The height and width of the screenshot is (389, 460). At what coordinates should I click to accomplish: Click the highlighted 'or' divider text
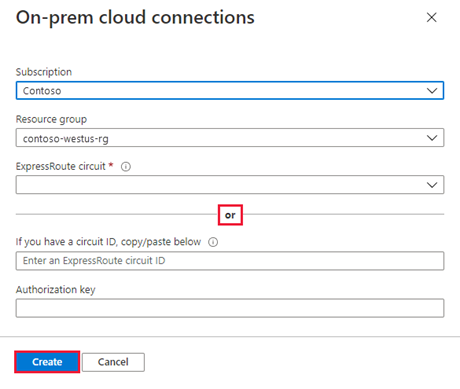click(230, 215)
